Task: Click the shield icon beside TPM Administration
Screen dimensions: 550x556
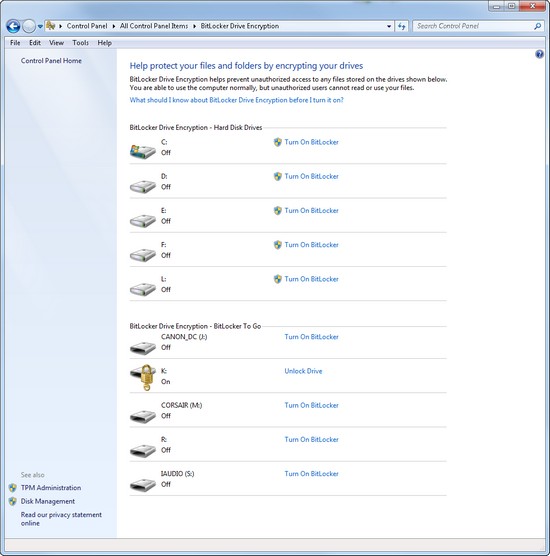Action: [x=13, y=488]
